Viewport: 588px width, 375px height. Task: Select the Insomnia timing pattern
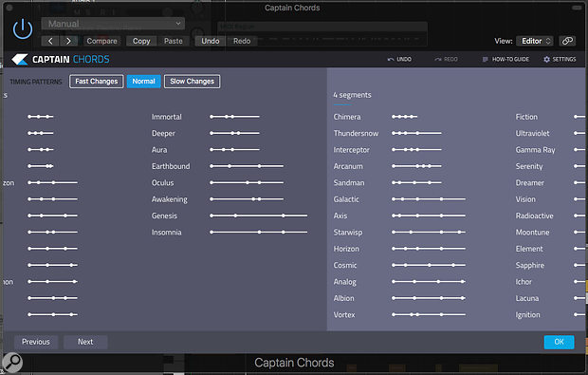(167, 233)
